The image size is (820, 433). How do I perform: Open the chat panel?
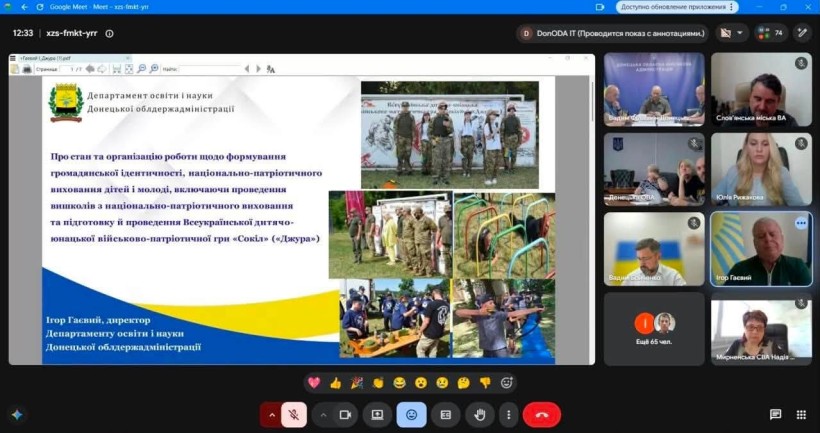pos(776,415)
